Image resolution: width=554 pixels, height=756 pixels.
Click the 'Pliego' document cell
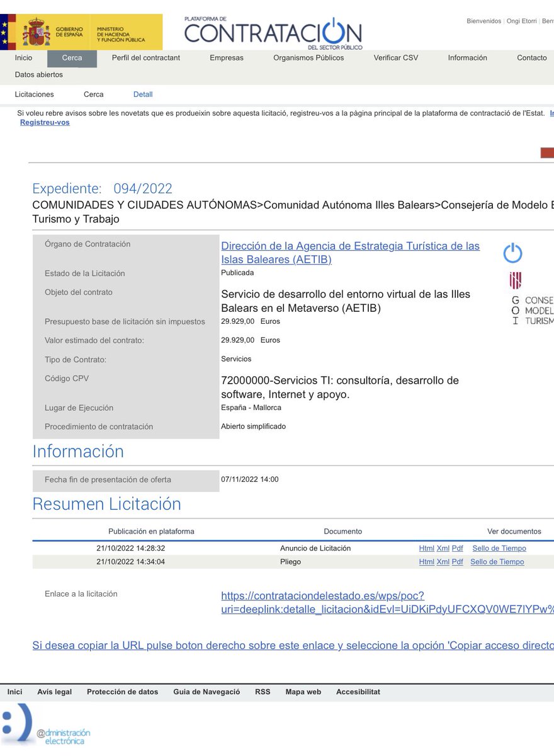(291, 562)
